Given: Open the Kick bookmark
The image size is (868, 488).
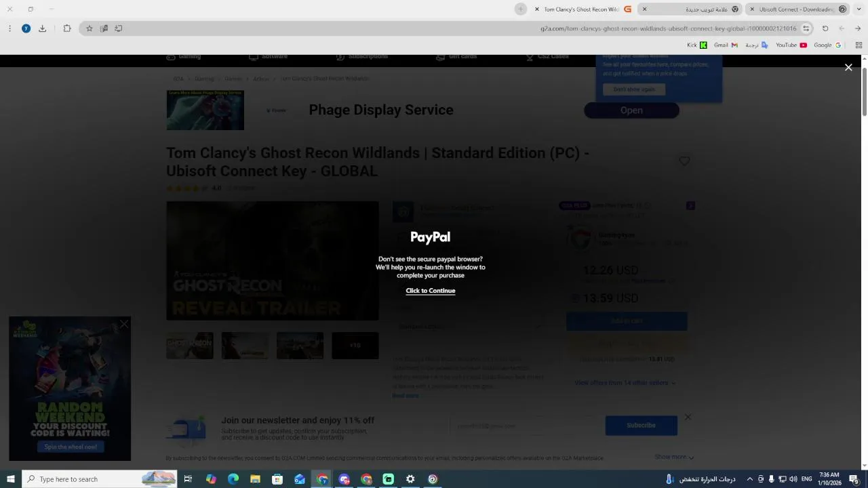Looking at the screenshot, I should tap(696, 45).
